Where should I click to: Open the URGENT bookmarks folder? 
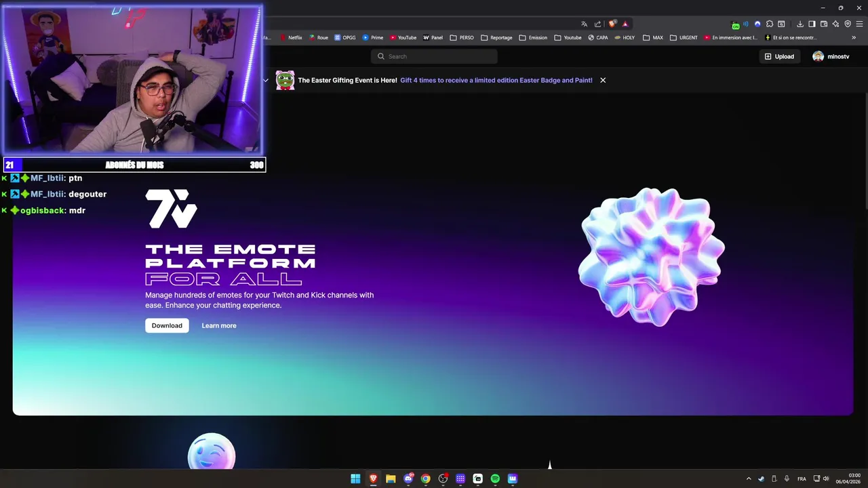tap(684, 37)
